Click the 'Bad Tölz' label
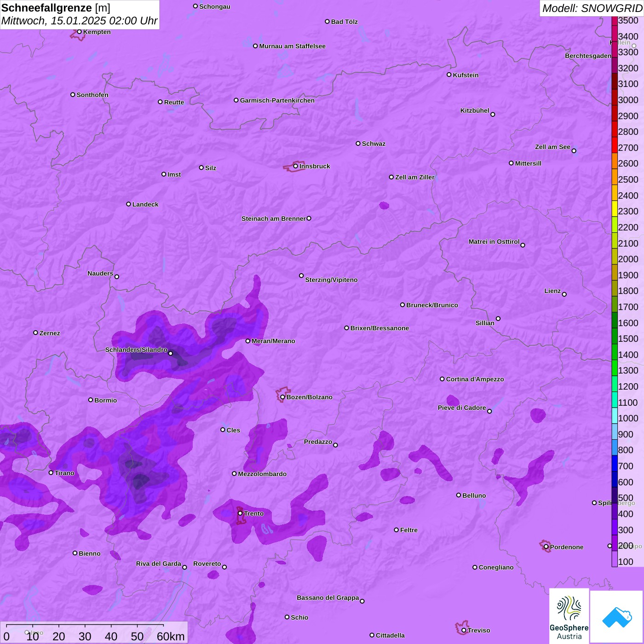 (x=344, y=22)
